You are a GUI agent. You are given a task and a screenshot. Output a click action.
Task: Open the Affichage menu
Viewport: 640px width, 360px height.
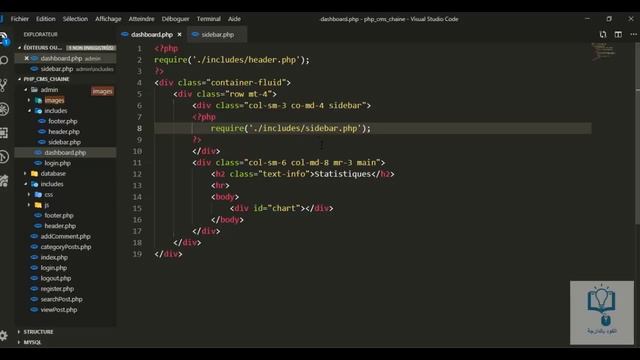click(108, 19)
